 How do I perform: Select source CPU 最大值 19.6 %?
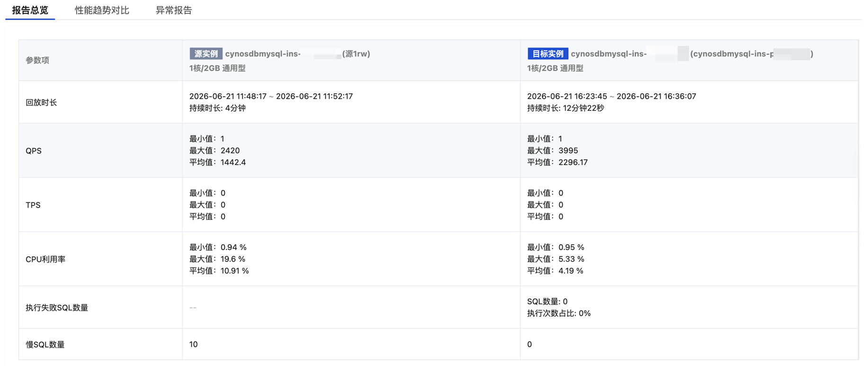tap(217, 259)
